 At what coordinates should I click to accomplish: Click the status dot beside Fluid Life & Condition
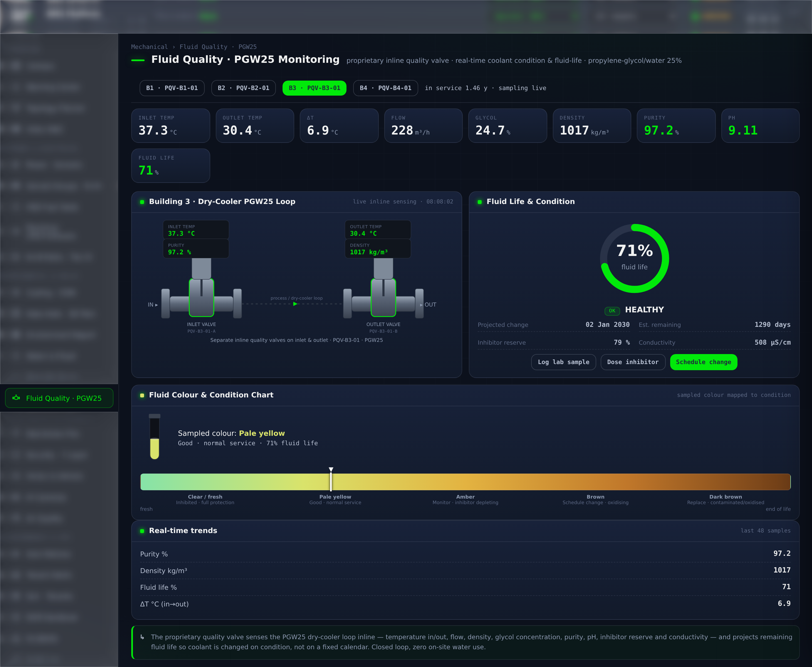click(479, 202)
